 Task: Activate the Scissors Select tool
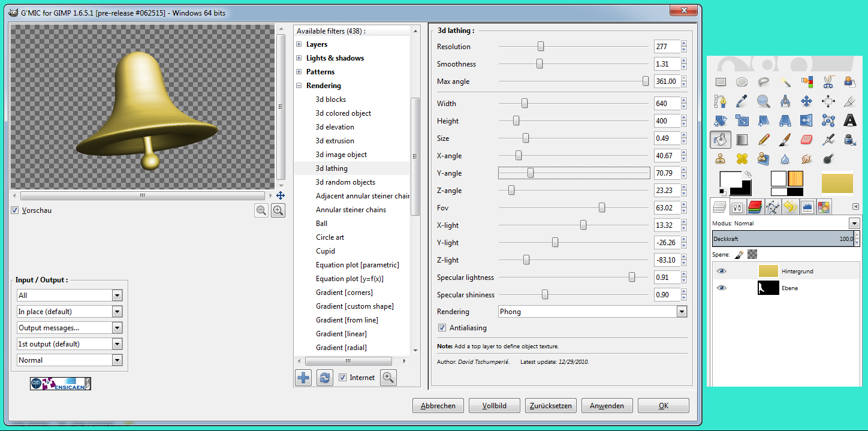pos(828,82)
